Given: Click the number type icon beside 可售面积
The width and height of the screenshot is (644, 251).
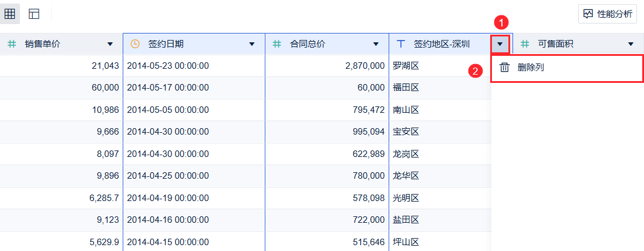Looking at the screenshot, I should (x=525, y=43).
